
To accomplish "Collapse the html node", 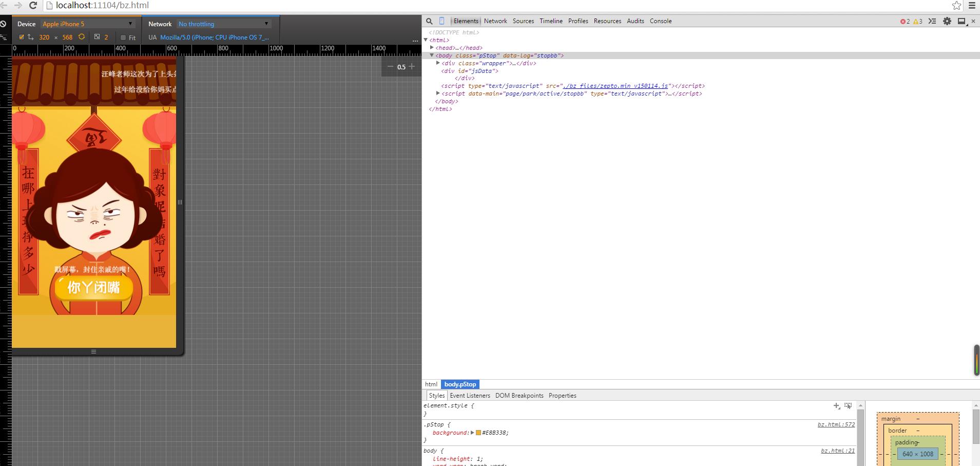I will [x=426, y=40].
